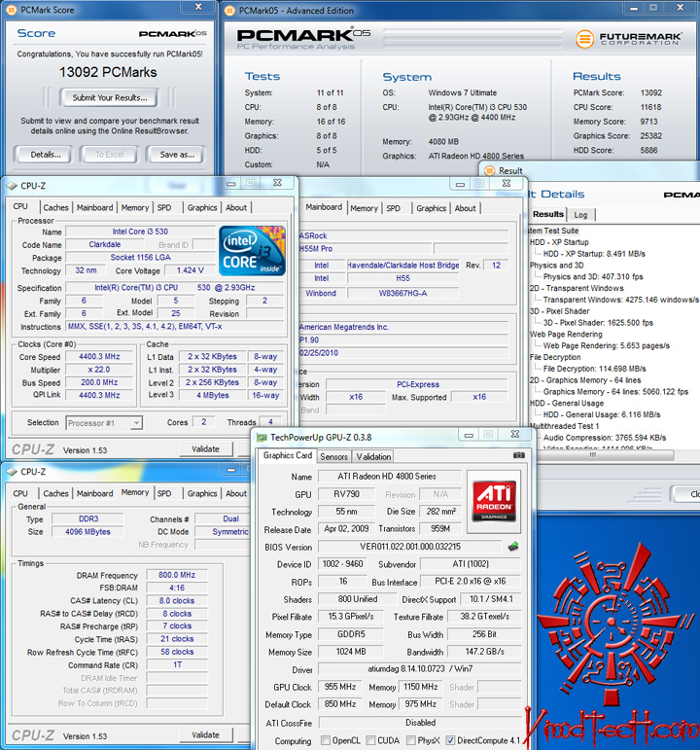
Task: Click the Details... button
Action: click(46, 155)
